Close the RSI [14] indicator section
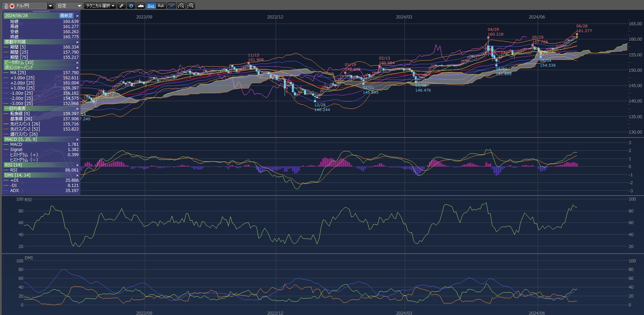The image size is (644, 315). [77, 165]
